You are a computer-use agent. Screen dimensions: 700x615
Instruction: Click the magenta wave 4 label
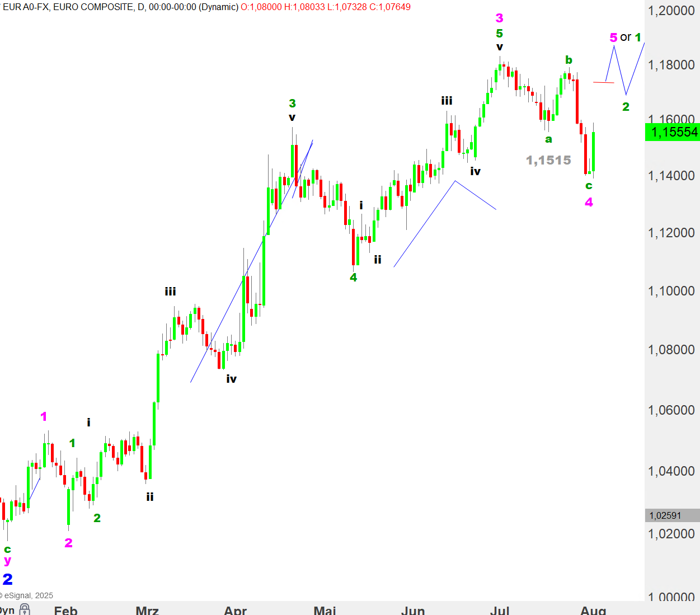tap(589, 203)
